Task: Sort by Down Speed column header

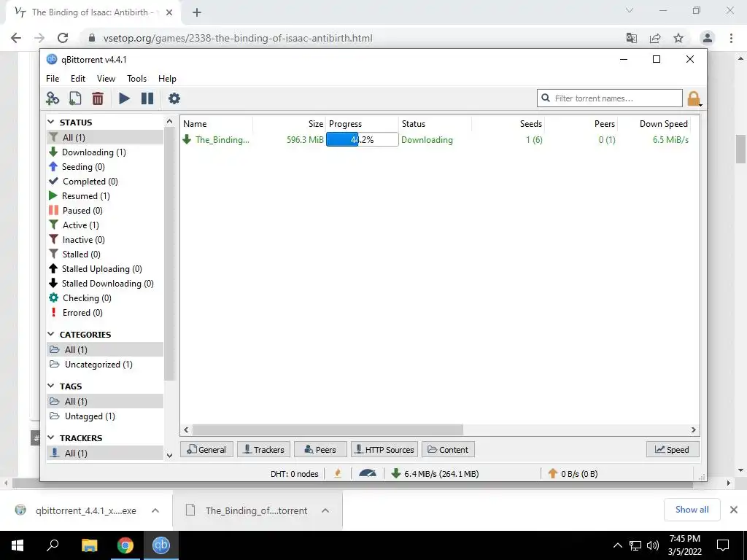Action: [x=654, y=124]
